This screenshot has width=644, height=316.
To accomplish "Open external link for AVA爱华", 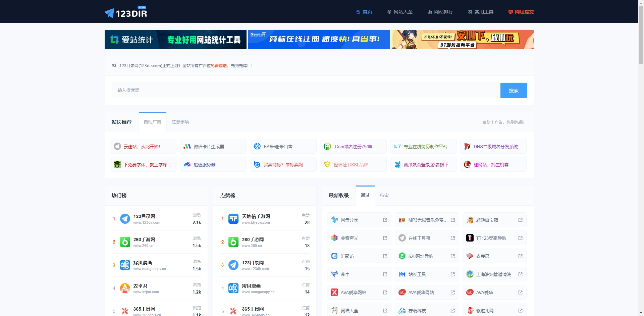I will click(521, 293).
